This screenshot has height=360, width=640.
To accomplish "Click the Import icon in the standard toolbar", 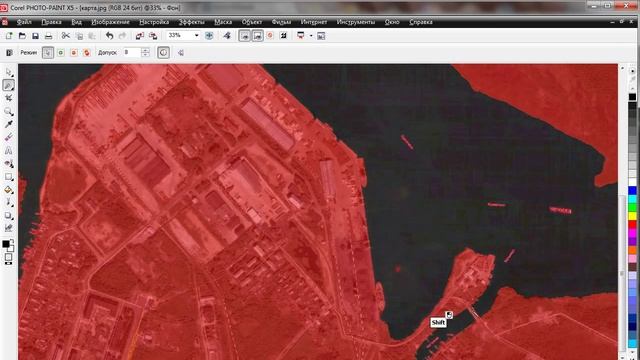I will coord(140,36).
